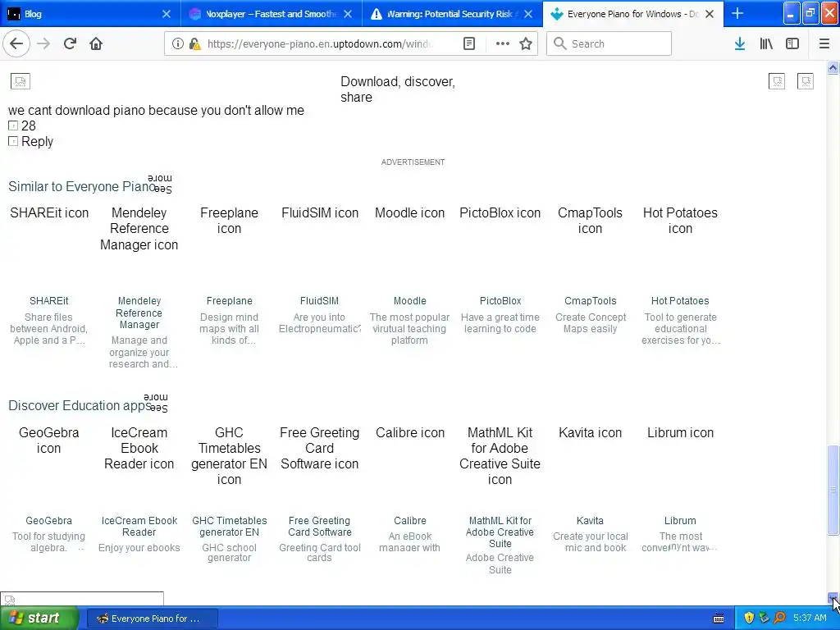
Task: Click scrollbar up arrow
Action: 833,67
